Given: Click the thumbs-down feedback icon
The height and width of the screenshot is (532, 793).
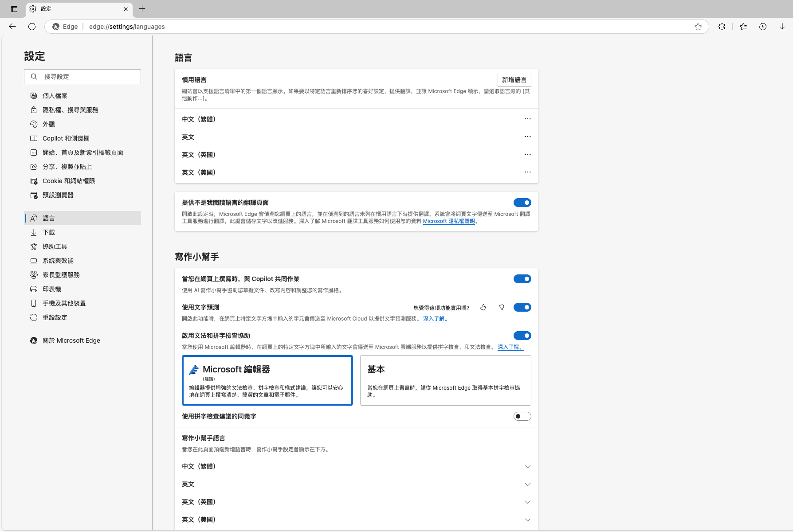Looking at the screenshot, I should pyautogui.click(x=502, y=307).
